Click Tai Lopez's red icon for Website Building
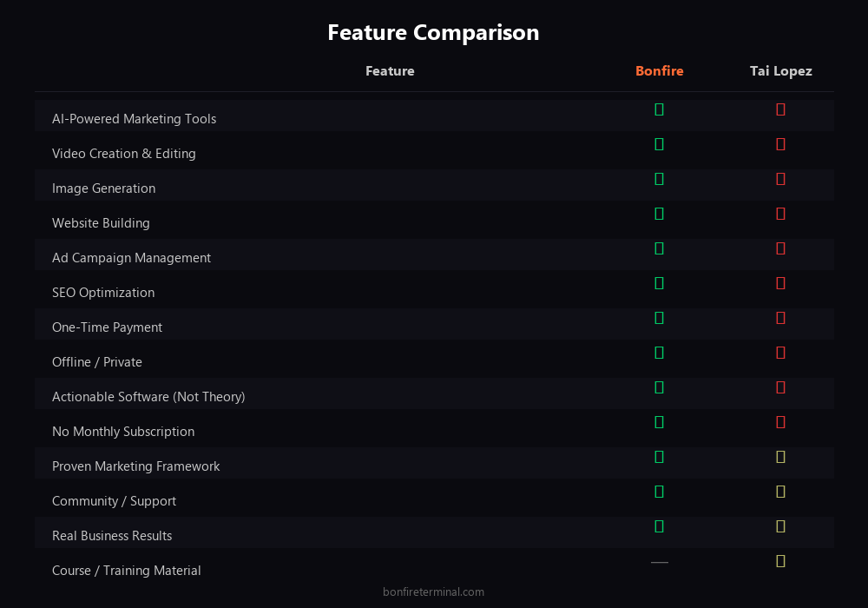Viewport: 868px width, 608px height. (x=780, y=214)
